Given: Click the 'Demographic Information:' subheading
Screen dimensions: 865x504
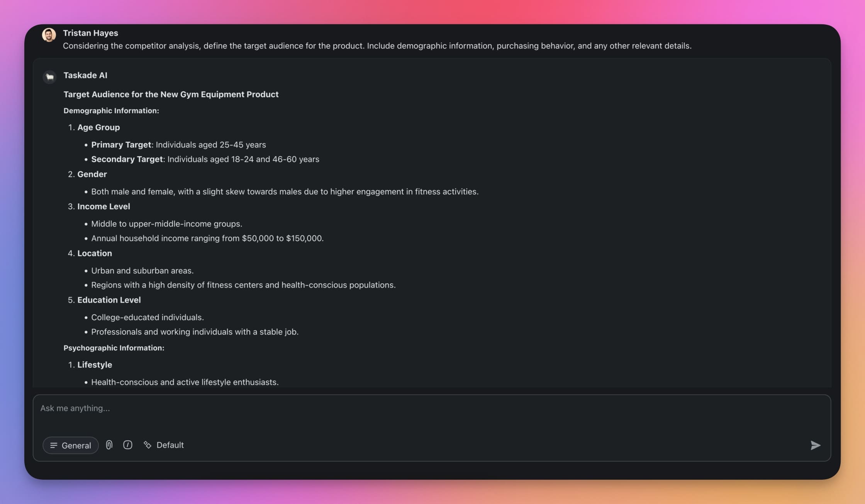Looking at the screenshot, I should click(111, 111).
